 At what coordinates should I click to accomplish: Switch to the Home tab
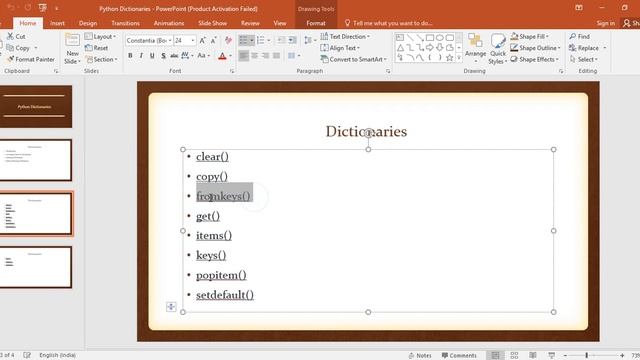pyautogui.click(x=28, y=23)
